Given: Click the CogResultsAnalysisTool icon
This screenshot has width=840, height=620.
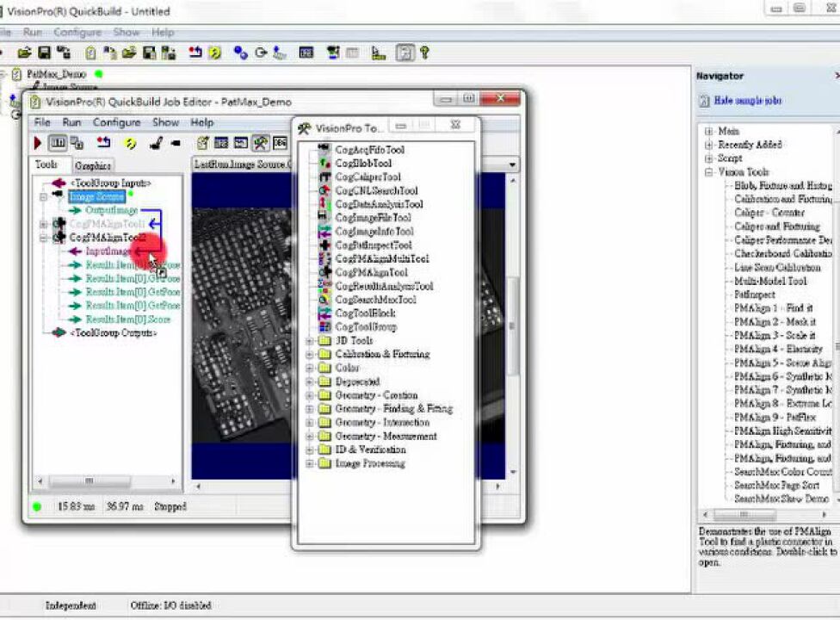Looking at the screenshot, I should pyautogui.click(x=324, y=286).
